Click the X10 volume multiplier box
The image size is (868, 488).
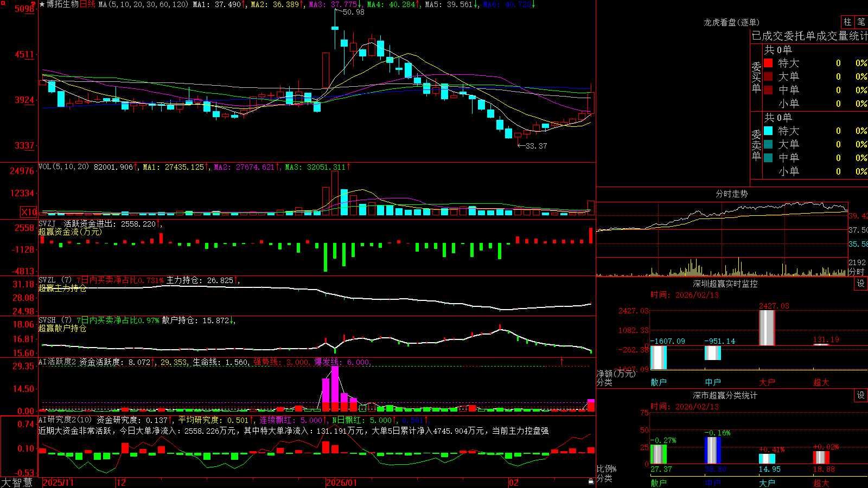(x=29, y=212)
